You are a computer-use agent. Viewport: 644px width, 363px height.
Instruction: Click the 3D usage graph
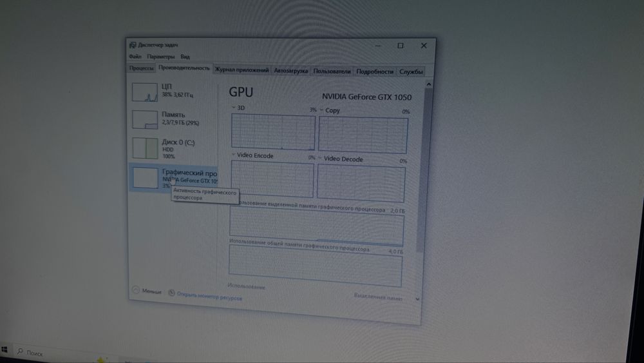[273, 132]
